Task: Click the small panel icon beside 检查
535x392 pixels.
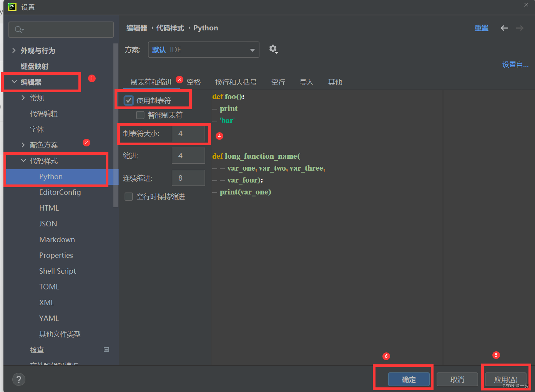Action: click(106, 349)
